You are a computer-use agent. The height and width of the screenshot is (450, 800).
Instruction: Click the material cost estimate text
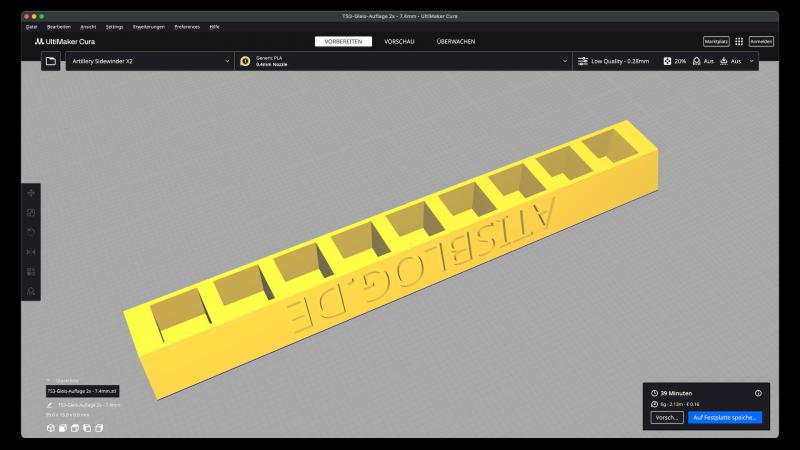click(680, 404)
